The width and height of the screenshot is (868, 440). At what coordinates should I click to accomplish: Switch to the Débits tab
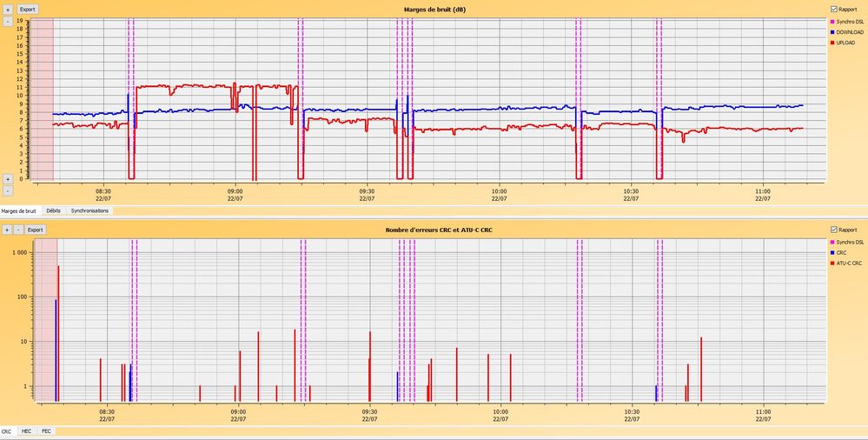(x=53, y=210)
